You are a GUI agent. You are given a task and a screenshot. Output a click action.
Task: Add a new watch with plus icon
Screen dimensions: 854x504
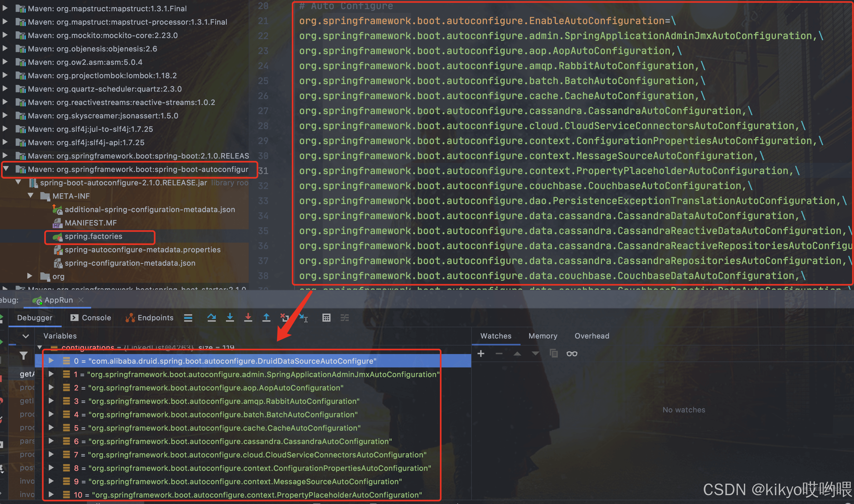click(481, 353)
